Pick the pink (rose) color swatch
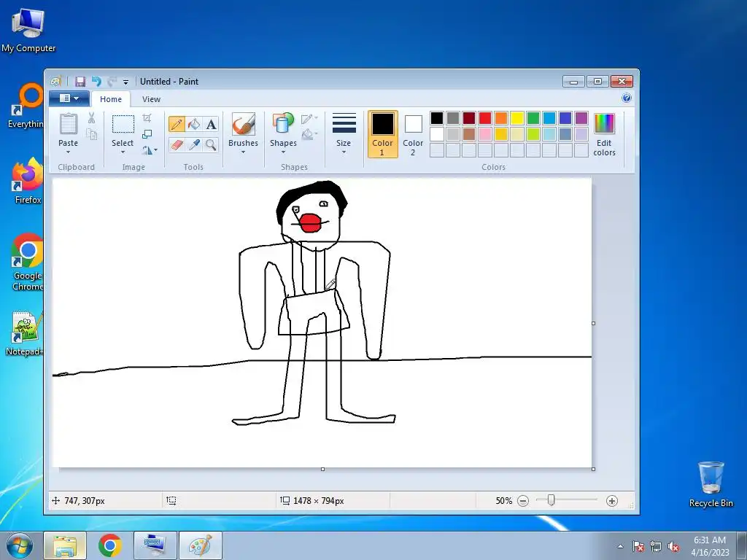 tap(485, 134)
